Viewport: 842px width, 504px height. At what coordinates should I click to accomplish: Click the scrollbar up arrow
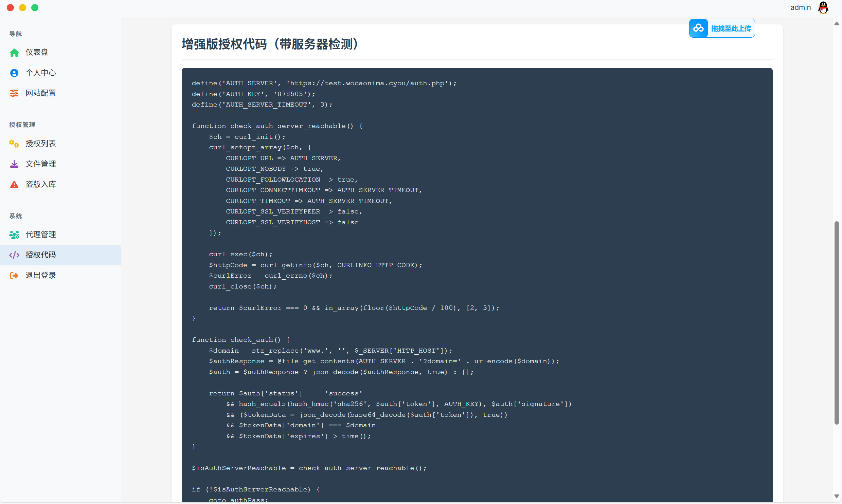point(837,23)
